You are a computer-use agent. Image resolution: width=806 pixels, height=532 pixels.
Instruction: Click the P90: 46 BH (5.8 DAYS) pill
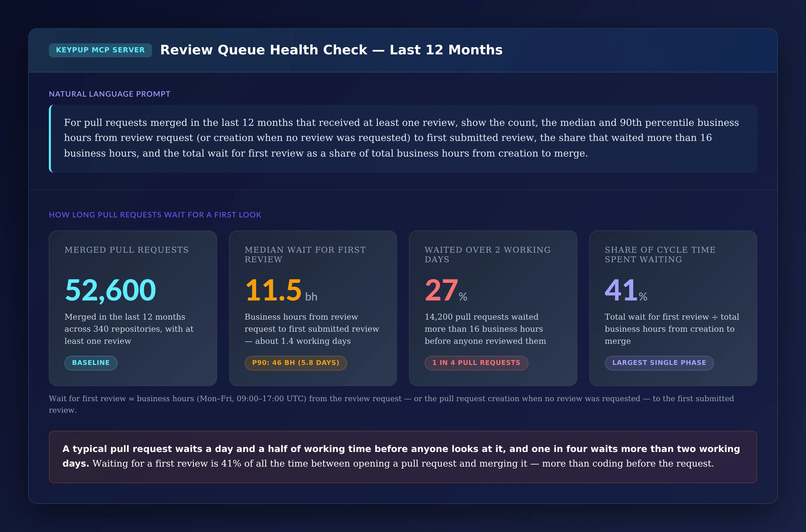[x=296, y=363]
